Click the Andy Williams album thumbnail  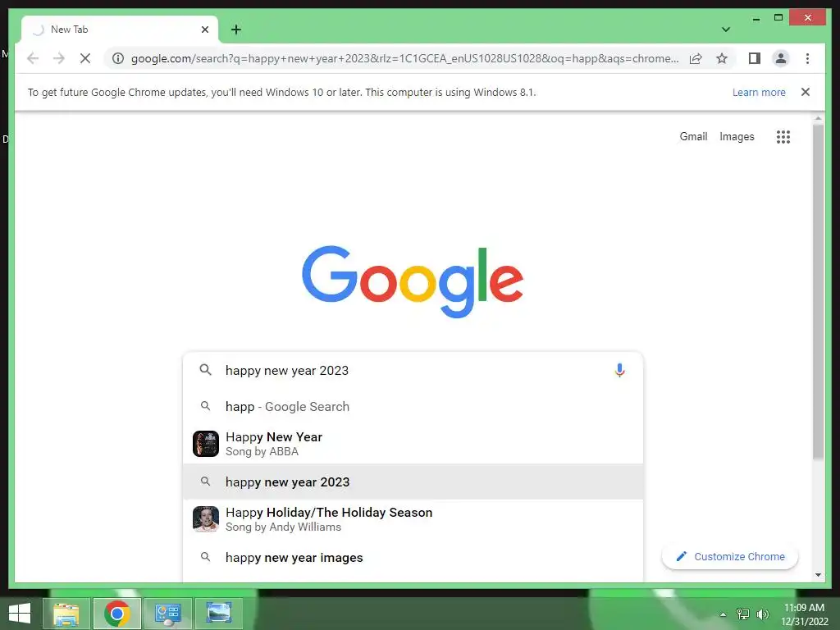coord(206,518)
